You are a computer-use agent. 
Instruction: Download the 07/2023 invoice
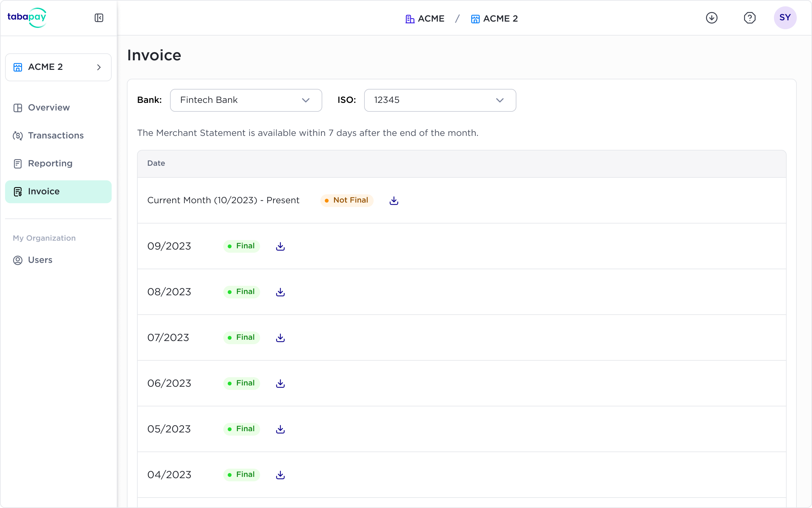(280, 338)
